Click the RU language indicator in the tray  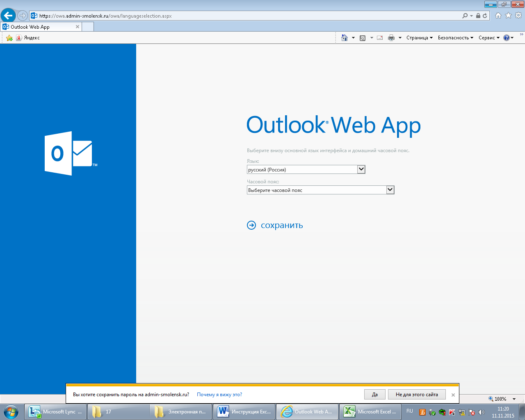410,411
